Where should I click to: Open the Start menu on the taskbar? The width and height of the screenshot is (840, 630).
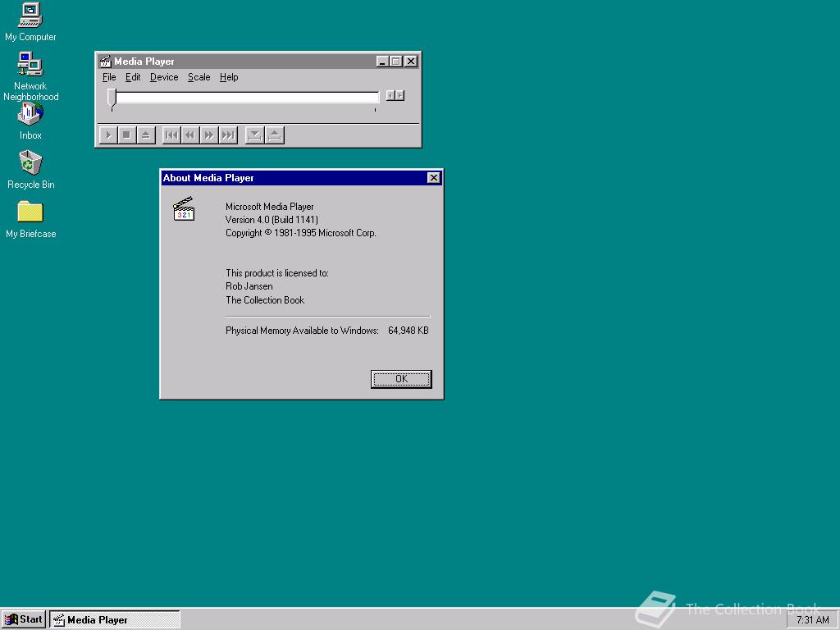click(23, 620)
